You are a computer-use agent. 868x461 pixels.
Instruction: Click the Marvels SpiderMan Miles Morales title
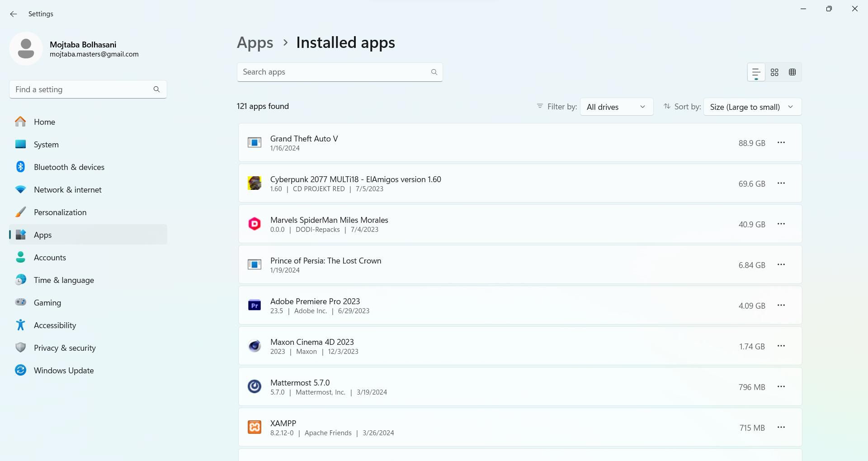(x=329, y=220)
